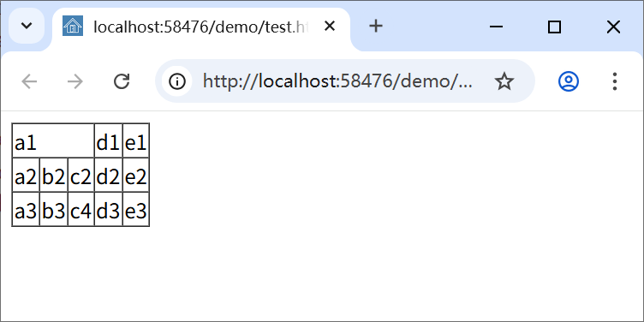Expand the tab search dropdown chevron
Screen dimensions: 644x322
coord(27,26)
